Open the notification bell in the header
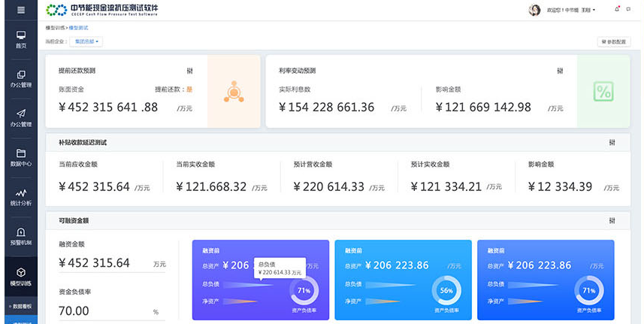 point(617,10)
